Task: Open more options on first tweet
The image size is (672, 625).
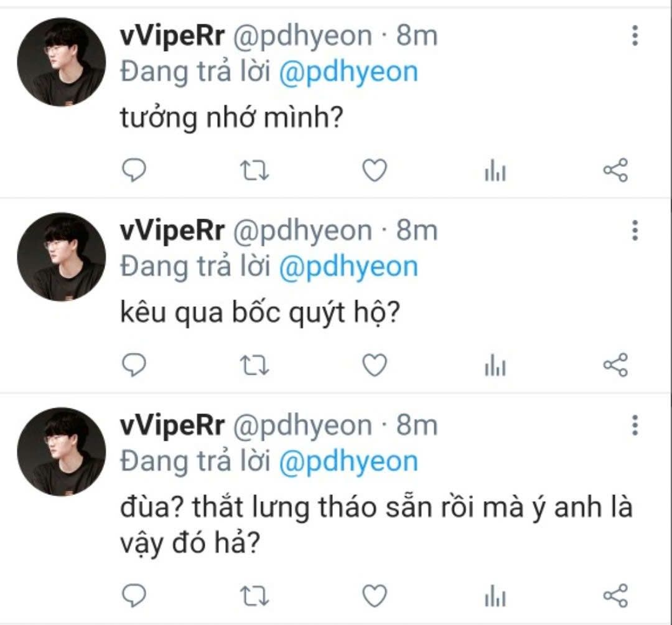Action: [x=635, y=35]
